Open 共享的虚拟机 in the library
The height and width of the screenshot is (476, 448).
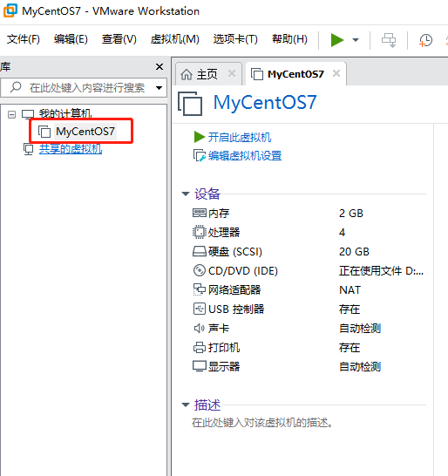(x=71, y=149)
